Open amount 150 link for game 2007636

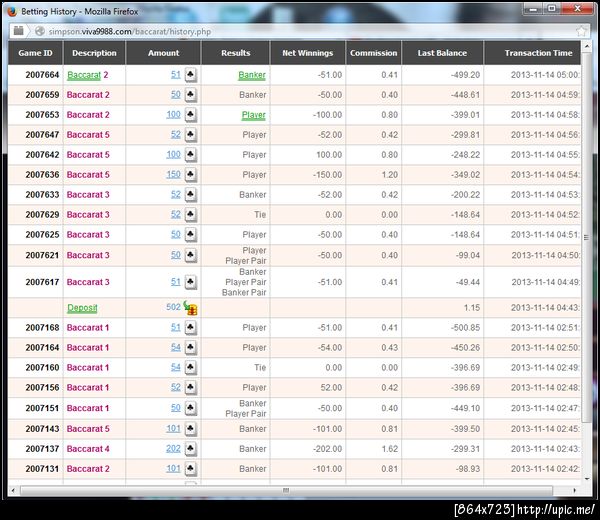[x=173, y=174]
